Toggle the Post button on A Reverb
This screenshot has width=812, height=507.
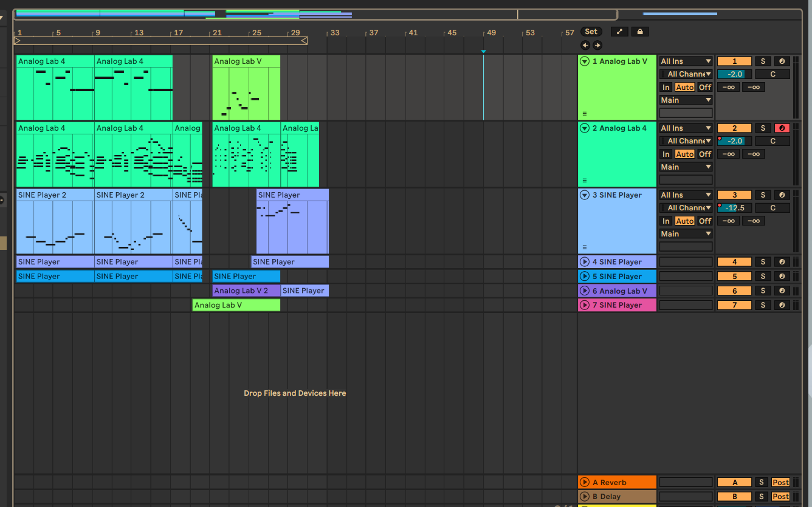coord(780,482)
